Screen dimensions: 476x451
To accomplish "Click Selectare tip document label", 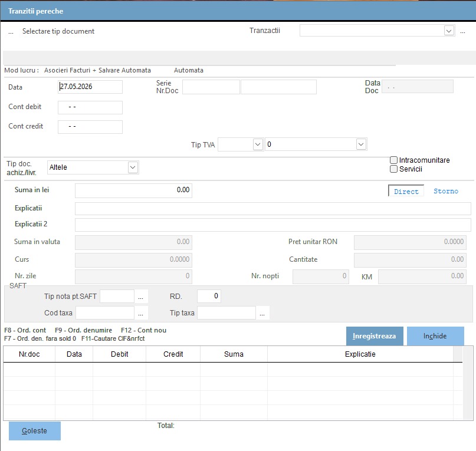I will coord(58,31).
